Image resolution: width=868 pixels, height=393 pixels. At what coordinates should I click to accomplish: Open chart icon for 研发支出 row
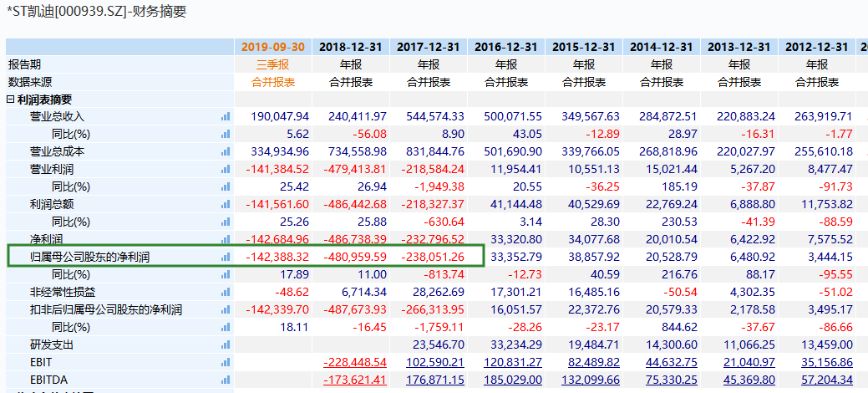coord(226,345)
